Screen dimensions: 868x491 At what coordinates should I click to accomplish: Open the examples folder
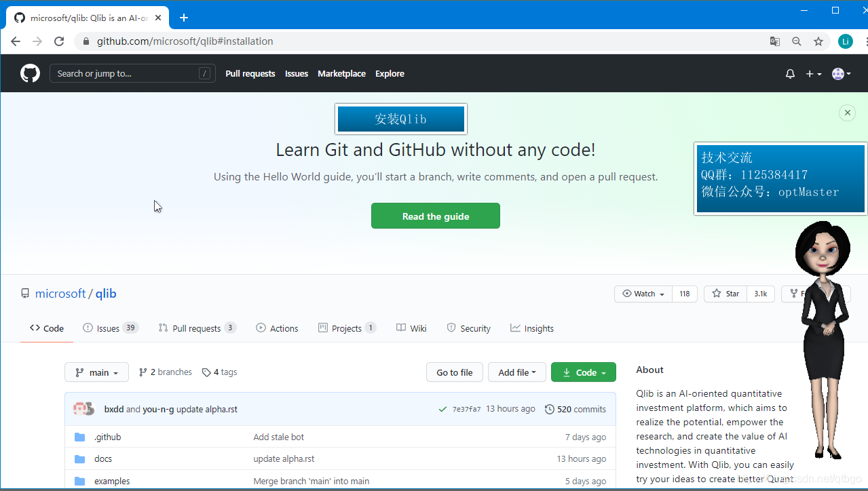[112, 481]
